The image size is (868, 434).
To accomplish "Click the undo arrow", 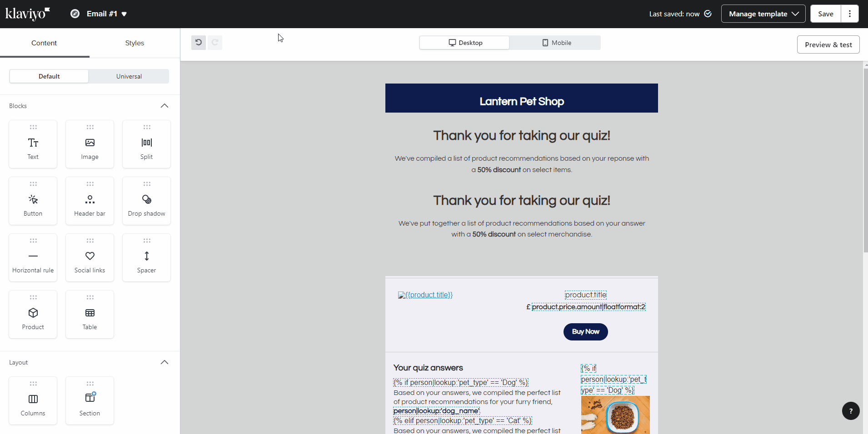I will click(x=199, y=43).
